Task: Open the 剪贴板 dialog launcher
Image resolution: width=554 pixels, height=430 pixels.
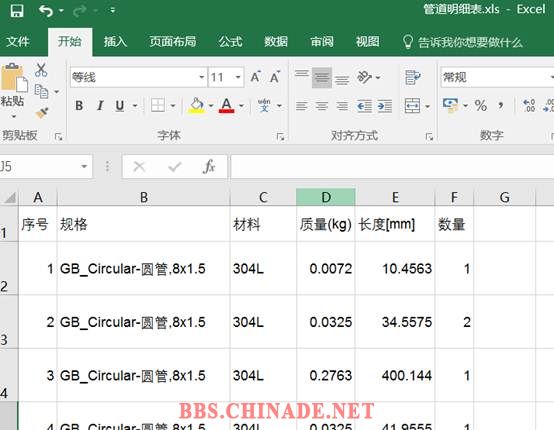Action: point(59,136)
